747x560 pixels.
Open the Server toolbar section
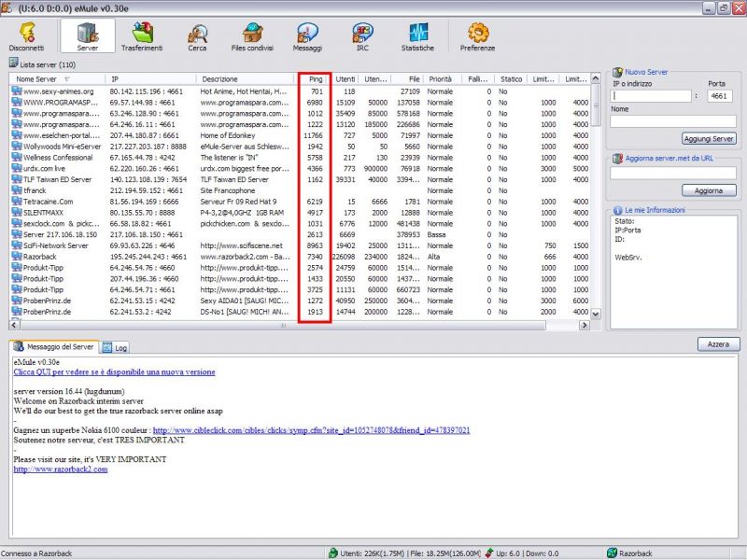[88, 36]
